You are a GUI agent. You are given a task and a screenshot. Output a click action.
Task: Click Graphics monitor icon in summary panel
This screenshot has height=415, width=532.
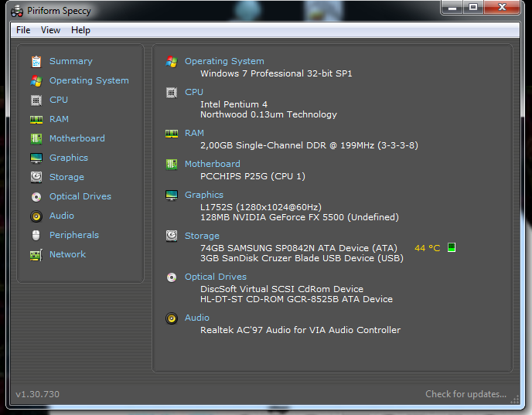(x=172, y=196)
